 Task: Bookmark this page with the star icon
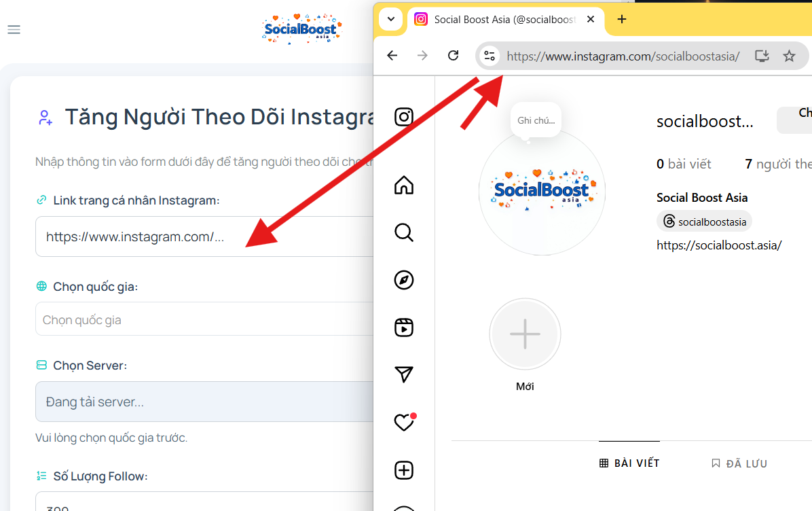click(x=789, y=56)
